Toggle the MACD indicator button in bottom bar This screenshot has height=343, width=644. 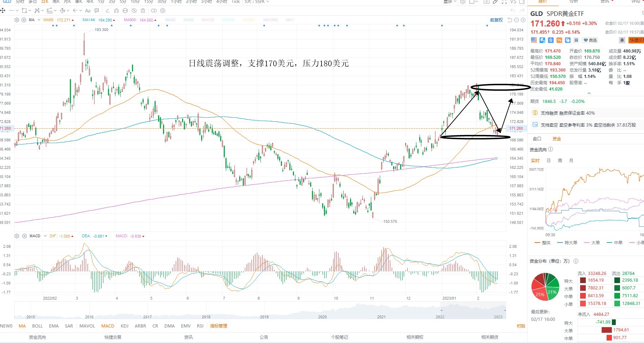pyautogui.click(x=108, y=326)
